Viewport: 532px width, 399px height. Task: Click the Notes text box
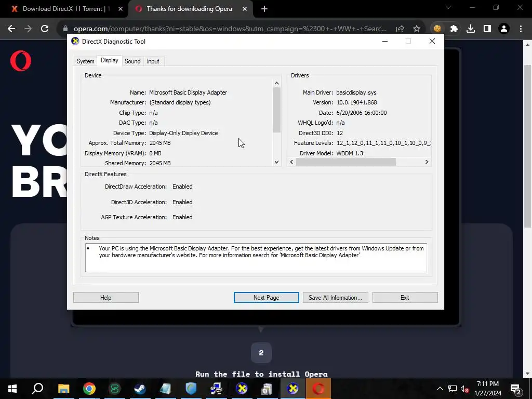(256, 258)
